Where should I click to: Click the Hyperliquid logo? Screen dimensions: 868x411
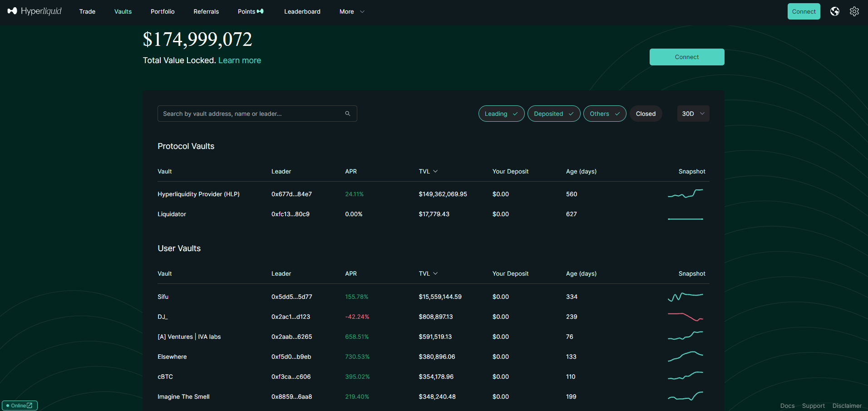point(35,11)
